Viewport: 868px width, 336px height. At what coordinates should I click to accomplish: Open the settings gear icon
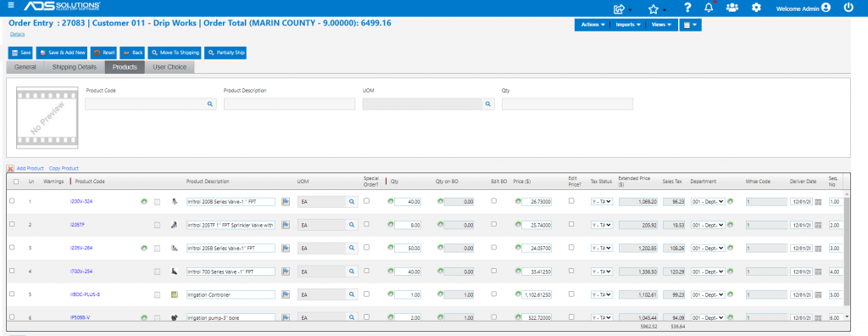(x=756, y=8)
